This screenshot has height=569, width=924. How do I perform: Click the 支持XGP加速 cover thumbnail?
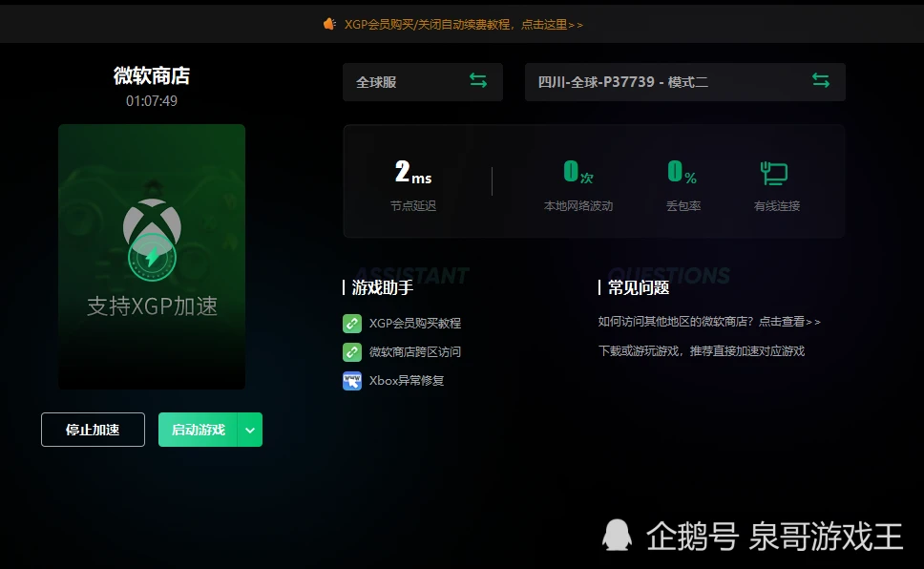tap(152, 257)
